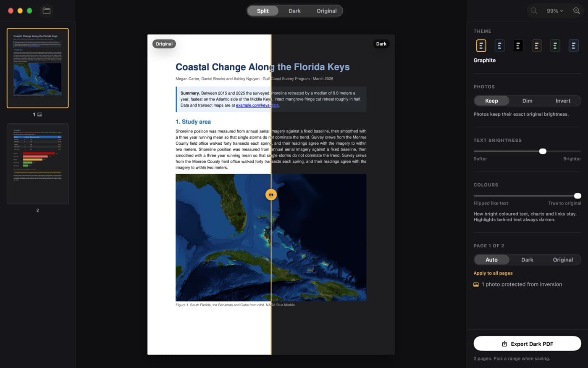588x368 pixels.
Task: Set Photos handling to Keep
Action: click(491, 101)
